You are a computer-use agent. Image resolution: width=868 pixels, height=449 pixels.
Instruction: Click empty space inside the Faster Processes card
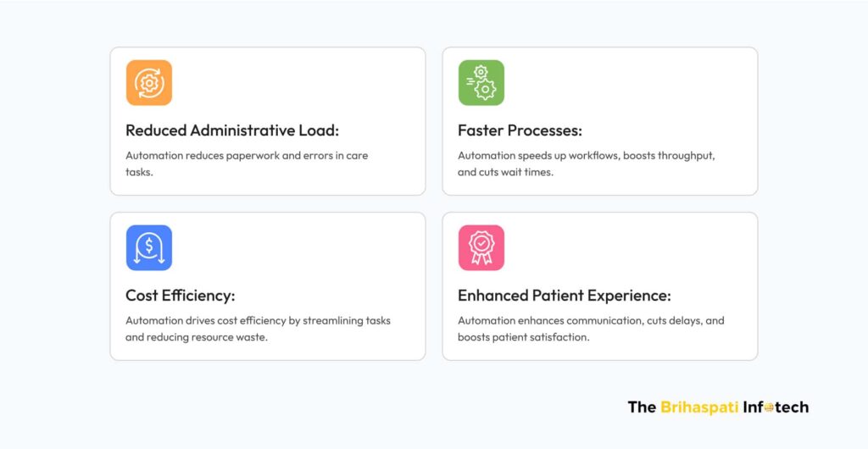[653, 85]
